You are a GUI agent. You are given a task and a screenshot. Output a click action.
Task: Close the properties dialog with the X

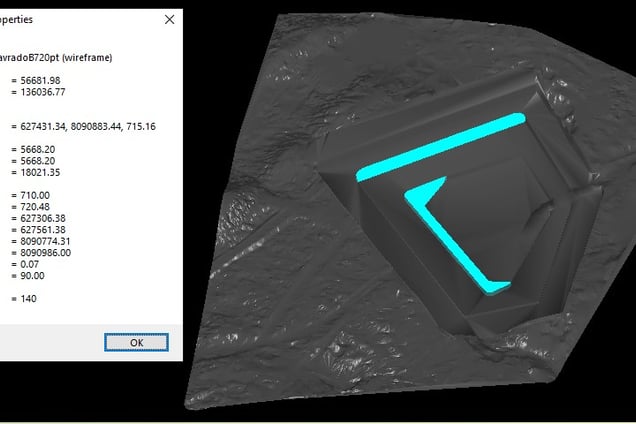(170, 19)
